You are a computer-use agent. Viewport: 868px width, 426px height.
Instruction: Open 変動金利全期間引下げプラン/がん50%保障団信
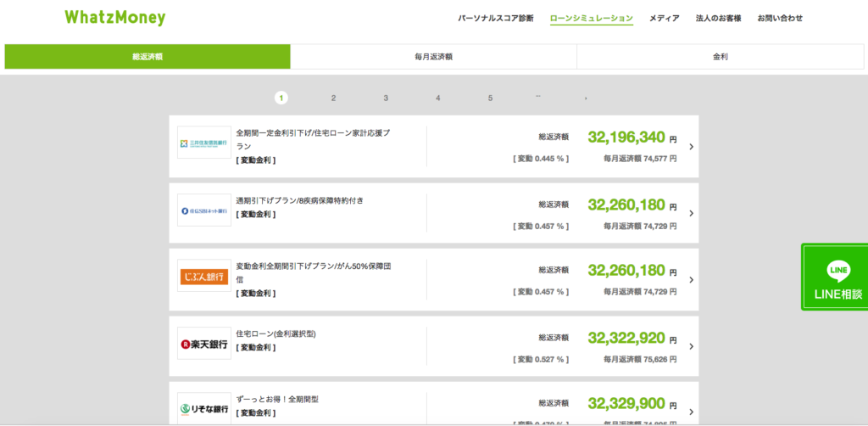[314, 272]
